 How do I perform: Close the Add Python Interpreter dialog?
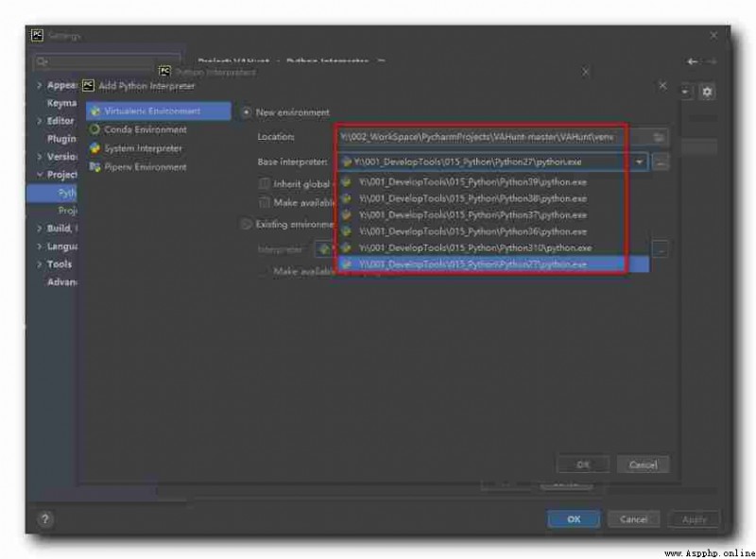[x=662, y=86]
